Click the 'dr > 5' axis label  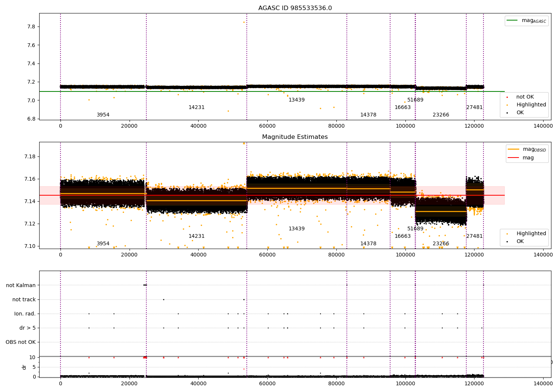pos(28,328)
